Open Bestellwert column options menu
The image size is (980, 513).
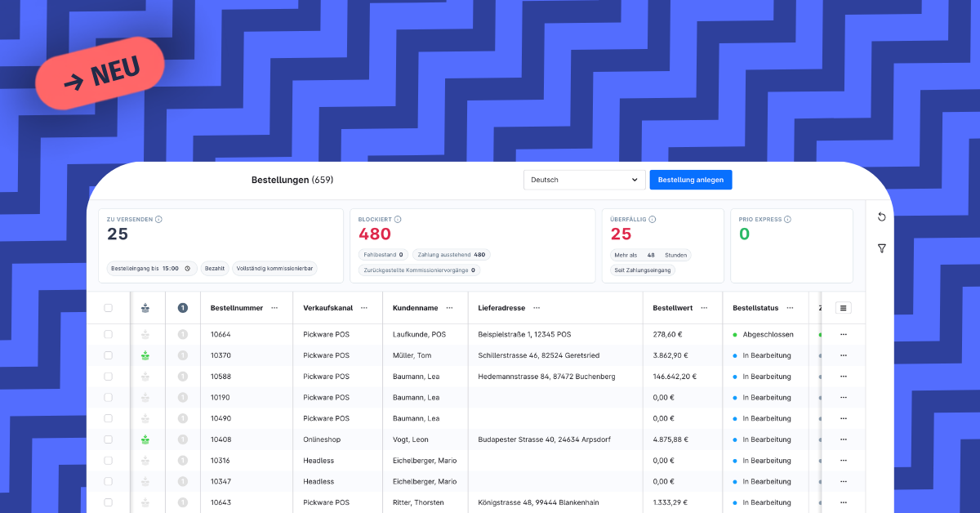[704, 308]
